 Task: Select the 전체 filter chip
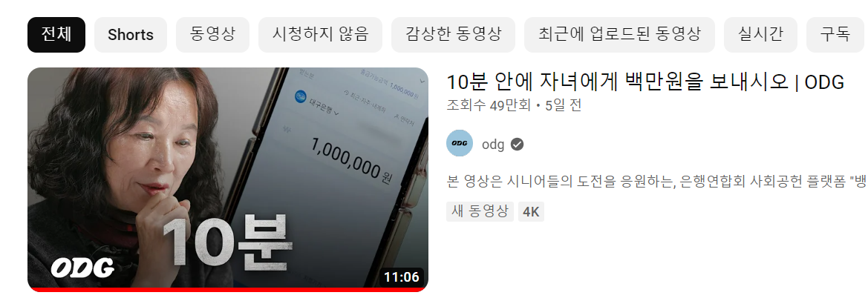pos(56,35)
